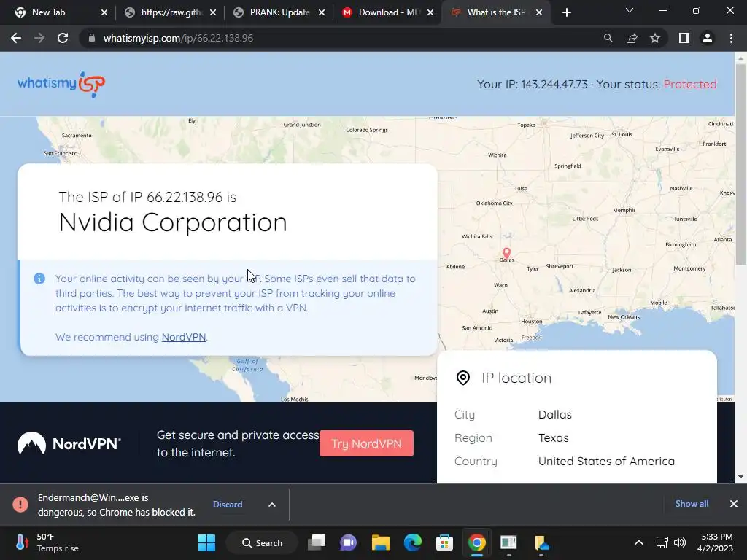This screenshot has width=747, height=560.
Task: Open the Windows Start menu
Action: pos(206,542)
